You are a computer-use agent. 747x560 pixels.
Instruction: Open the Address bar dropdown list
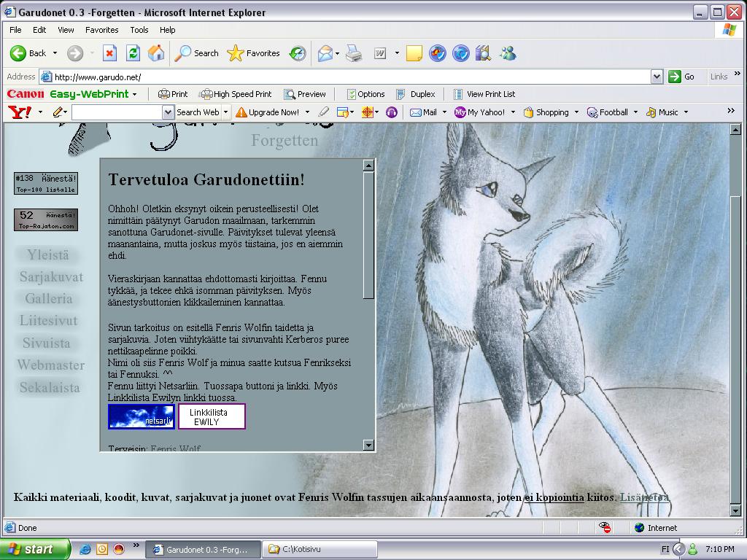(x=657, y=77)
